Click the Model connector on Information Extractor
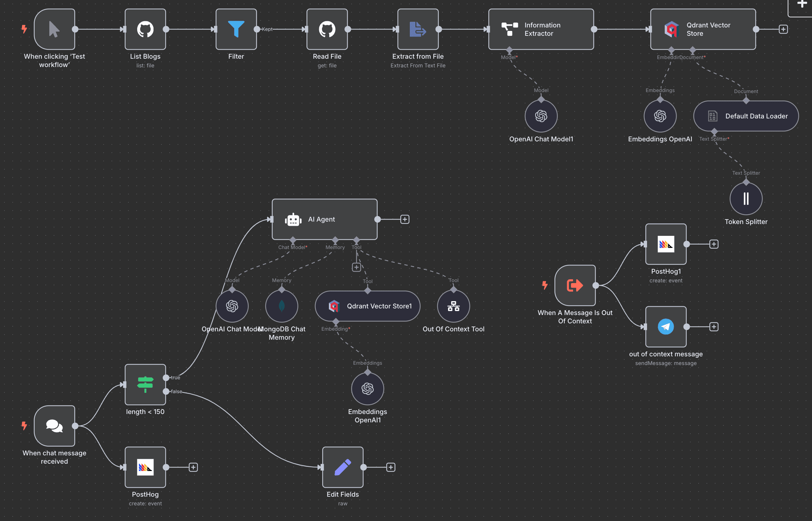 (509, 50)
